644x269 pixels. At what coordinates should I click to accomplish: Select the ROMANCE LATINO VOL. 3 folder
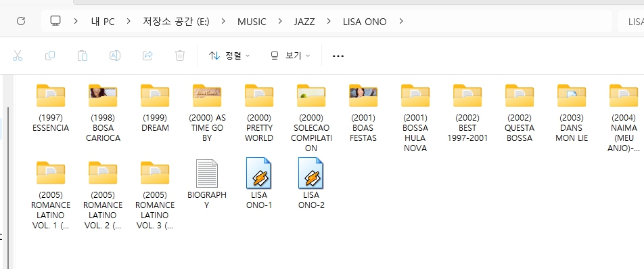tap(155, 195)
